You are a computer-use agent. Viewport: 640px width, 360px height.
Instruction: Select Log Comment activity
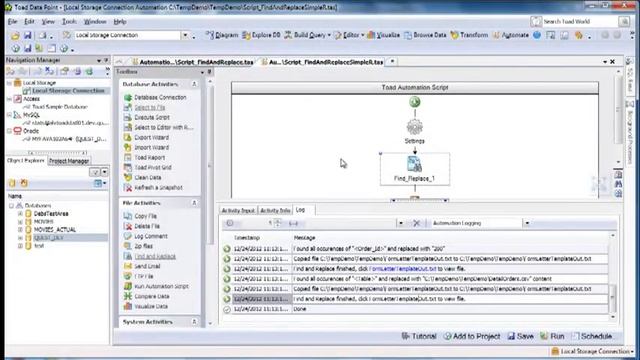[146, 236]
